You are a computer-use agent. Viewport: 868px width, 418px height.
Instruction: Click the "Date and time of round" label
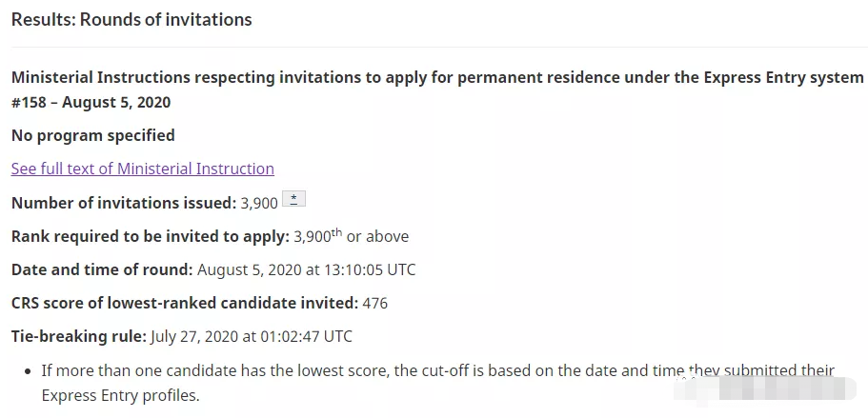102,269
